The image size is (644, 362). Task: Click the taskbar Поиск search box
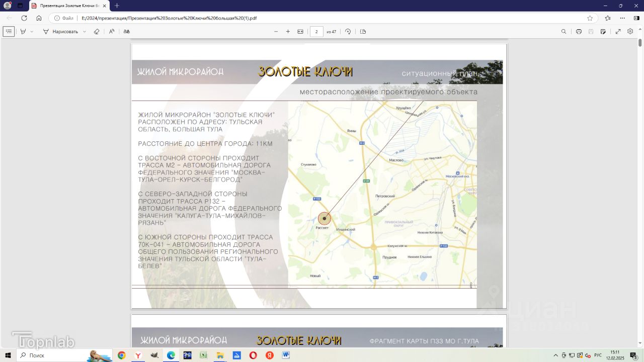[64, 355]
